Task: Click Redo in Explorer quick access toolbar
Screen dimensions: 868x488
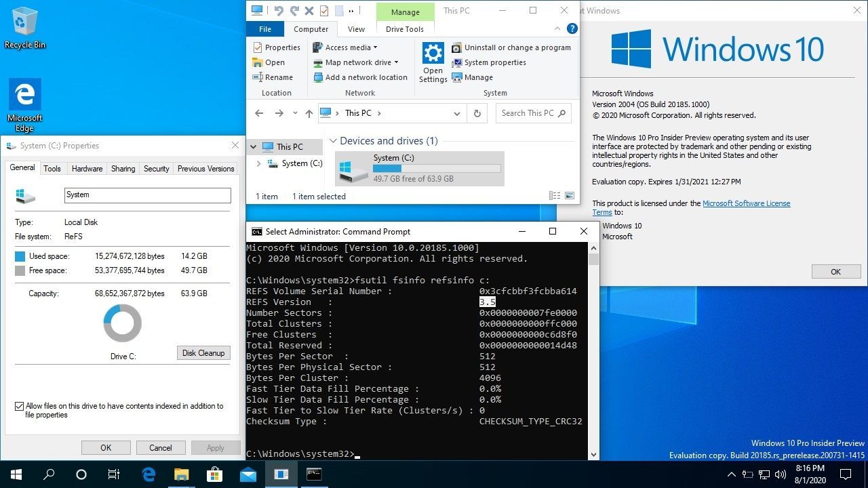Action: tap(294, 11)
